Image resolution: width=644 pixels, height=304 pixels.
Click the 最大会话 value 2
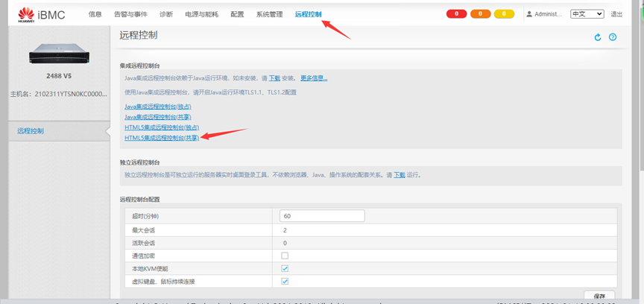coord(285,230)
